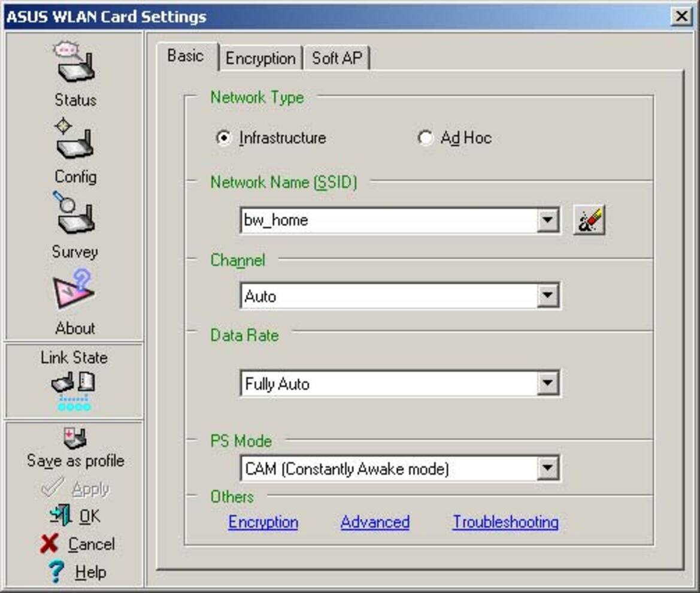The height and width of the screenshot is (593, 700).
Task: Expand the Network Name SSID dropdown arrow
Action: click(547, 220)
